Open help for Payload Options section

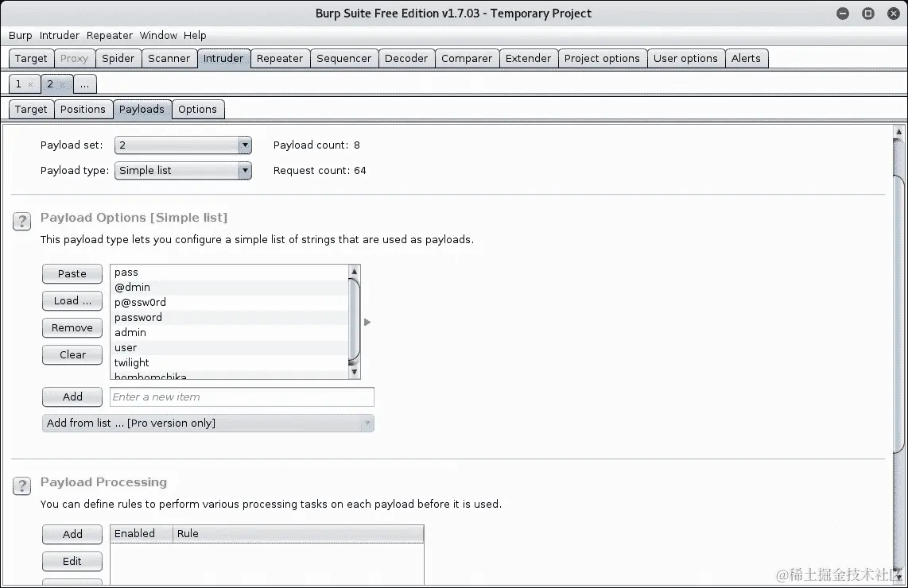click(22, 221)
